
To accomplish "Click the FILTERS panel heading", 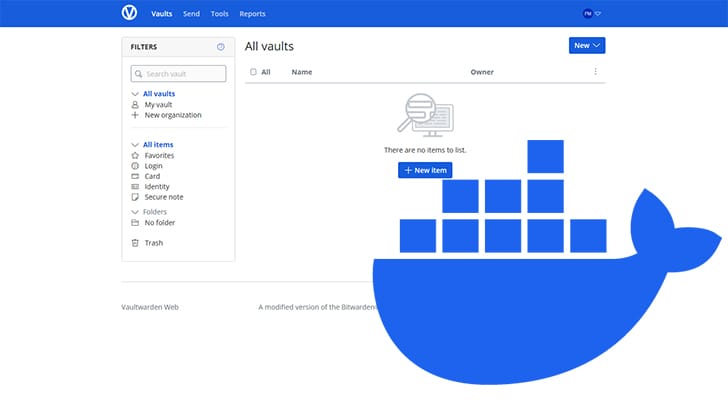I will click(x=144, y=47).
